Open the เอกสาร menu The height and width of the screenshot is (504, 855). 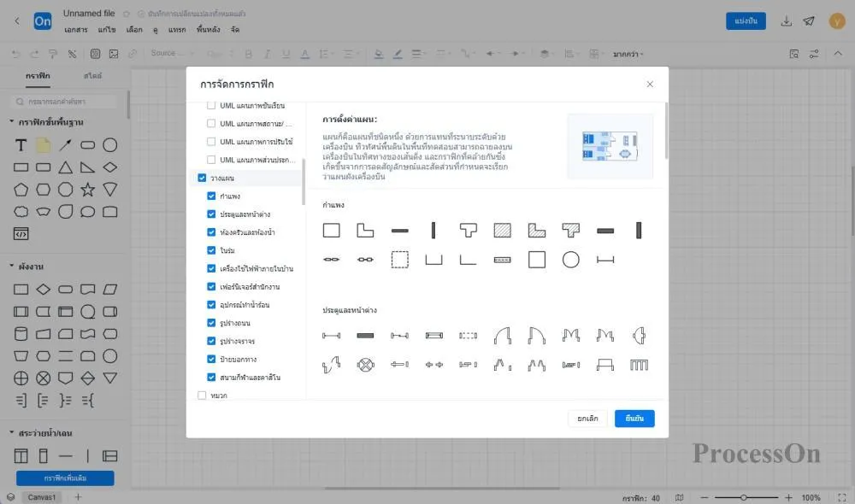76,29
